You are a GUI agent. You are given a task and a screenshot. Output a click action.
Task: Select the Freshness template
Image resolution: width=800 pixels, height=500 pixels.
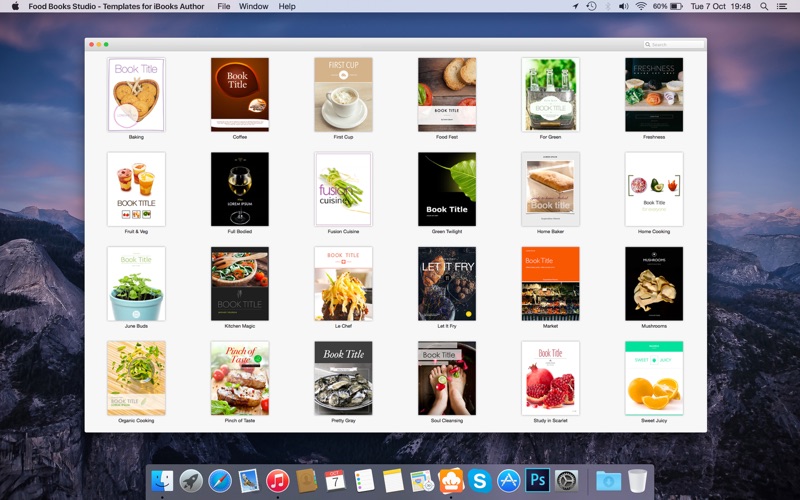pyautogui.click(x=654, y=94)
